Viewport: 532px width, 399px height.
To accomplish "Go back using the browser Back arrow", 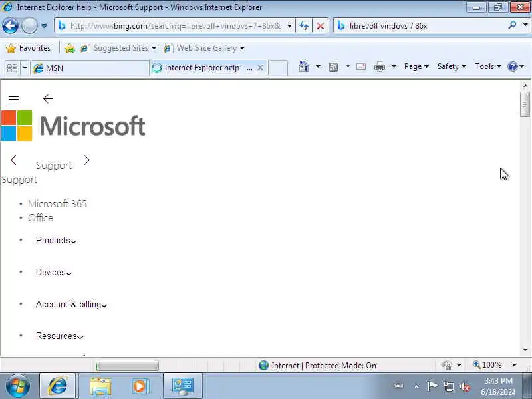I will [10, 25].
